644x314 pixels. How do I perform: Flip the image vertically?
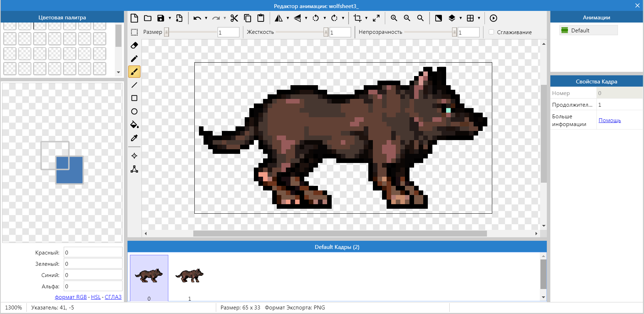(298, 18)
